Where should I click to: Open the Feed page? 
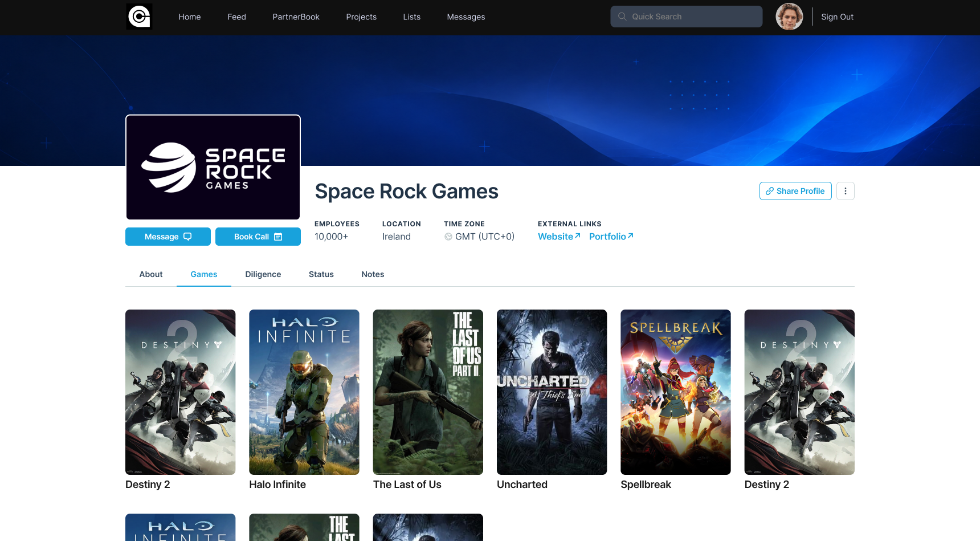point(236,17)
